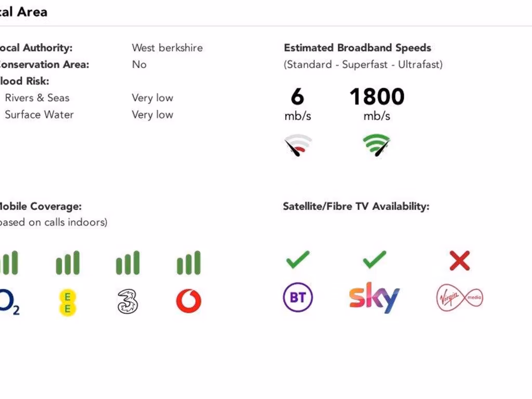Click the Estimated Broadband Speeds heading

point(357,48)
